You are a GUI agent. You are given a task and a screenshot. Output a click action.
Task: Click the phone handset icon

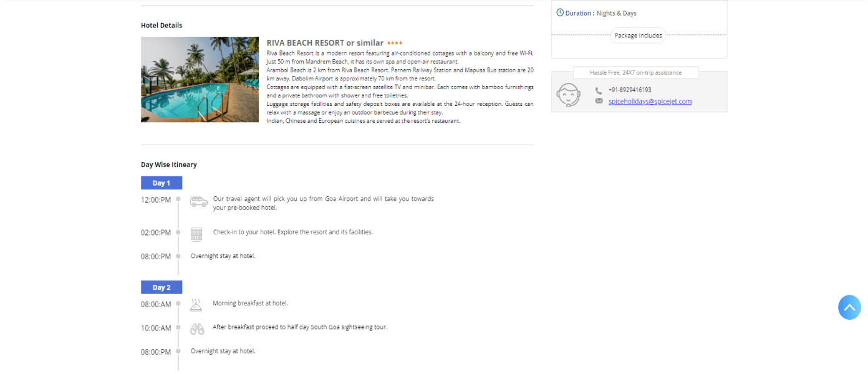(599, 90)
